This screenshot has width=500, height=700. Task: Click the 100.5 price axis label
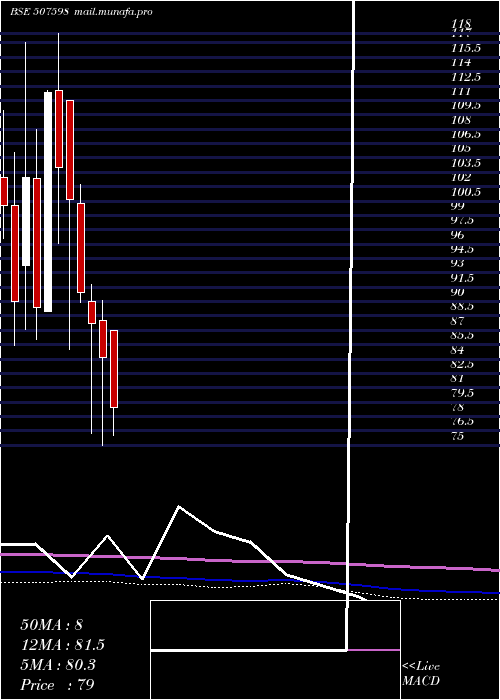466,192
